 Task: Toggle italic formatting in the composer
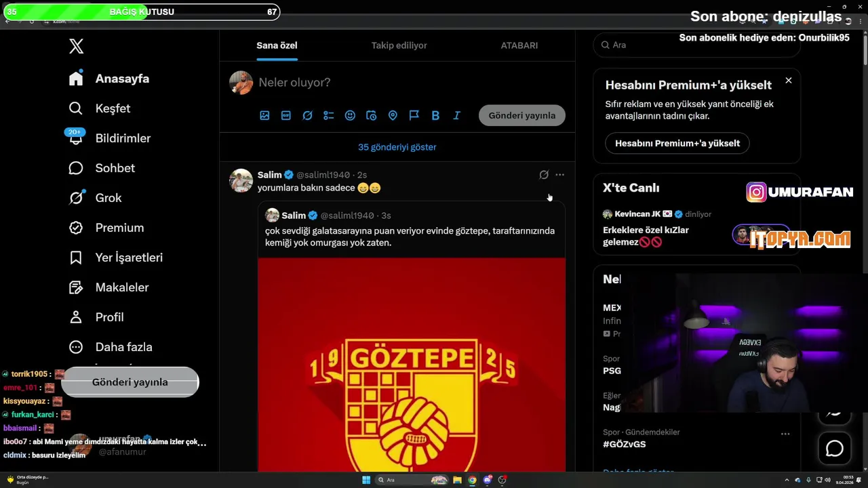456,116
